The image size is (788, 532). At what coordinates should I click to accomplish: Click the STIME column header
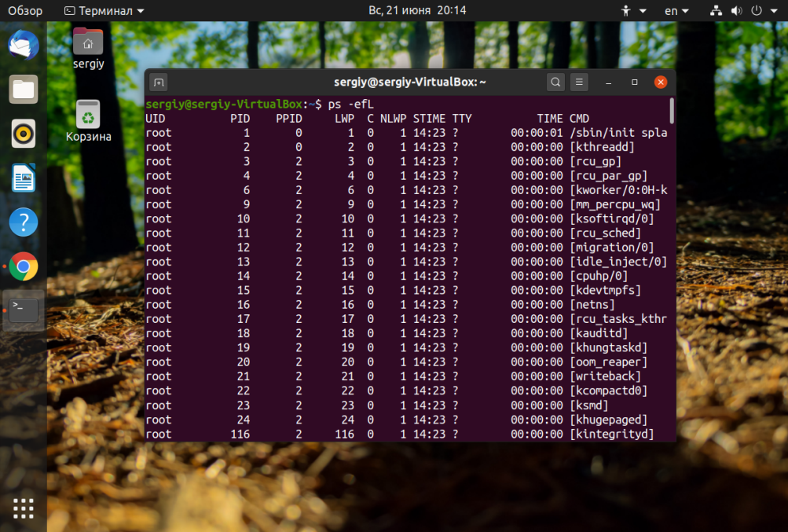(x=429, y=119)
